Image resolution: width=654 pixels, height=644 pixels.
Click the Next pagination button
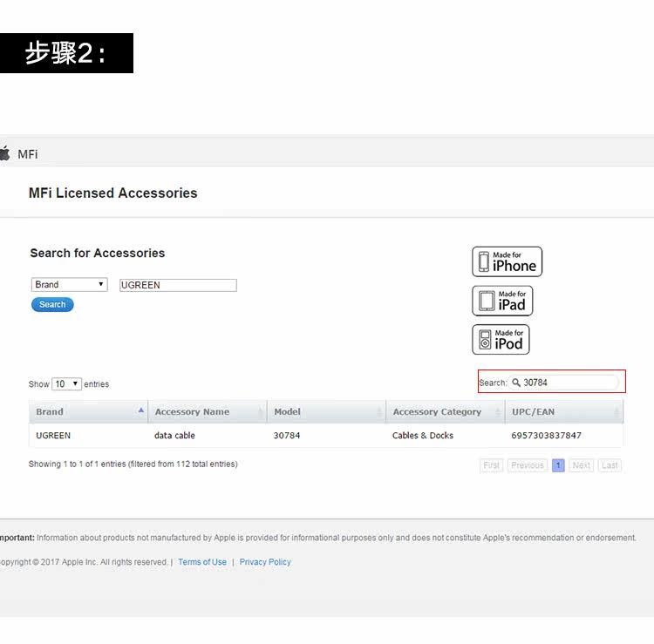pyautogui.click(x=582, y=465)
